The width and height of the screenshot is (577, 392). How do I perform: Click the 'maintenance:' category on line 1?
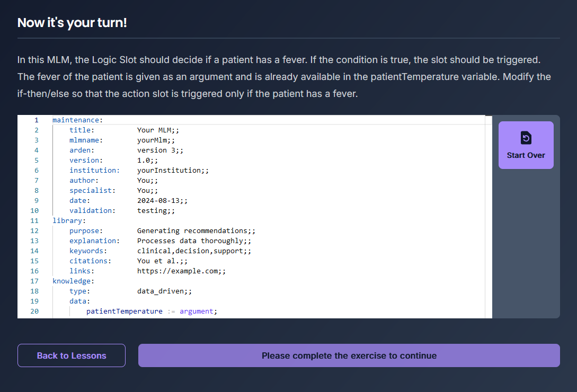77,120
